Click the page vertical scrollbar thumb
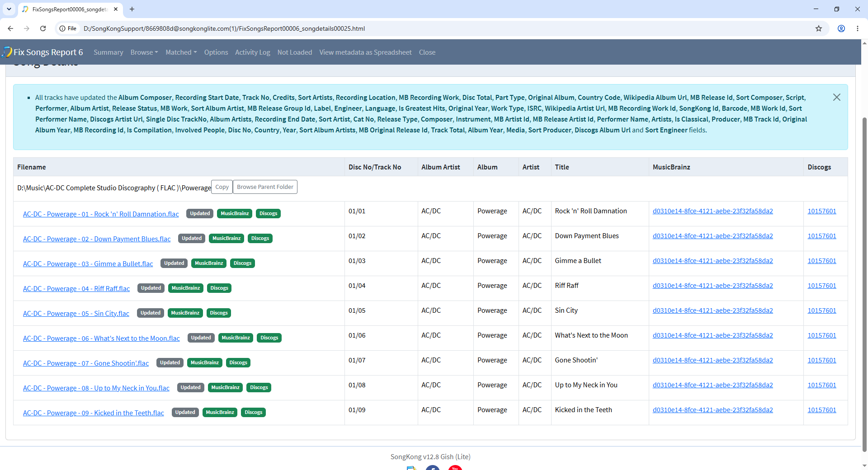868x470 pixels. 864,285
